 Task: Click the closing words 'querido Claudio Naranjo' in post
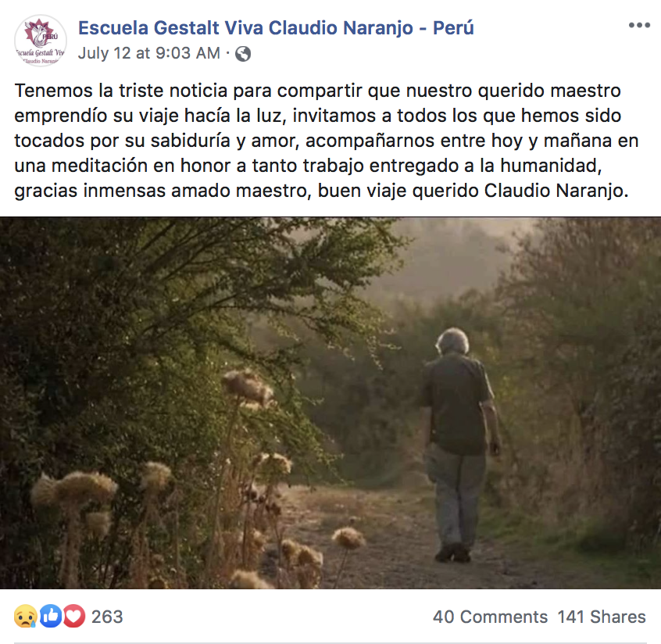point(518,191)
